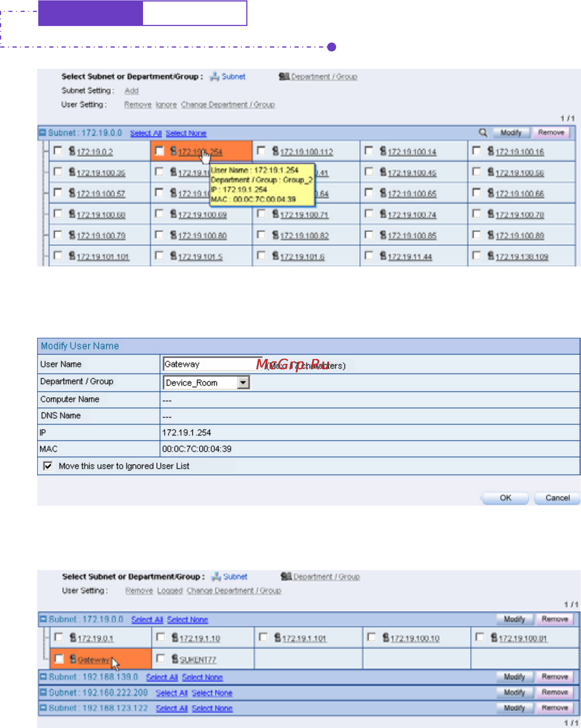Click user icon beside 172.19.100.35
This screenshot has width=581, height=728.
[72, 172]
